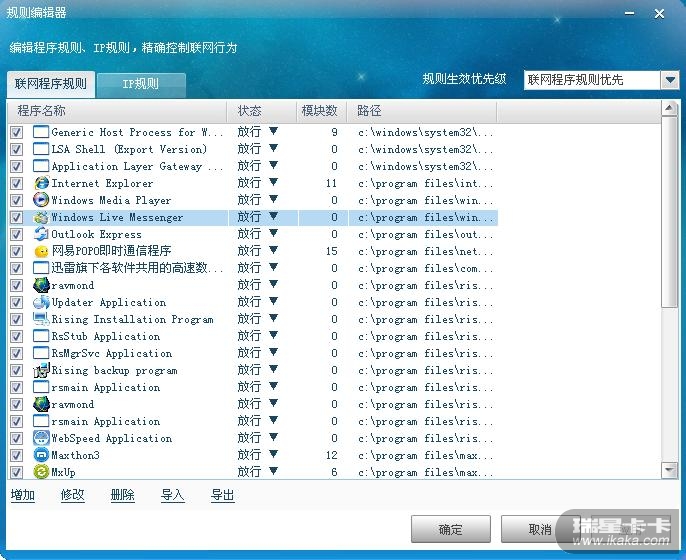Click the WebSpeed Application icon
The width and height of the screenshot is (686, 560).
41,438
